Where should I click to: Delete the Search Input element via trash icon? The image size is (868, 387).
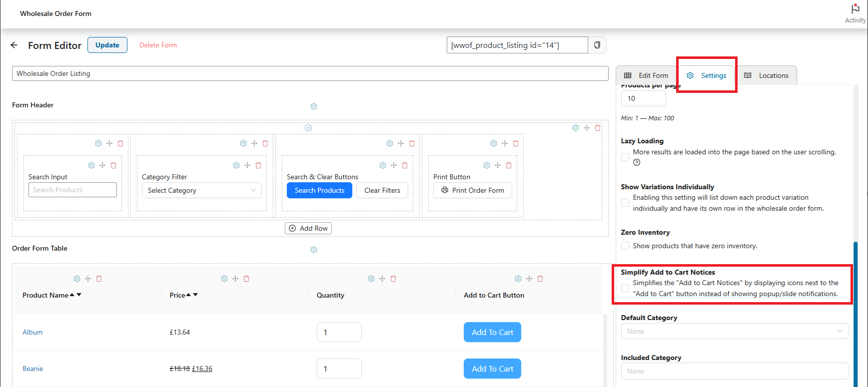[113, 165]
